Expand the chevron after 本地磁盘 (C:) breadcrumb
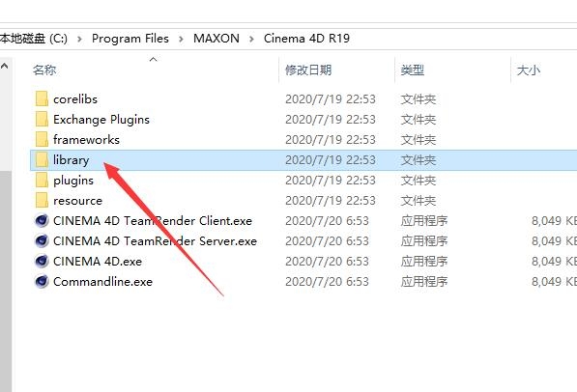577x392 pixels. point(79,39)
